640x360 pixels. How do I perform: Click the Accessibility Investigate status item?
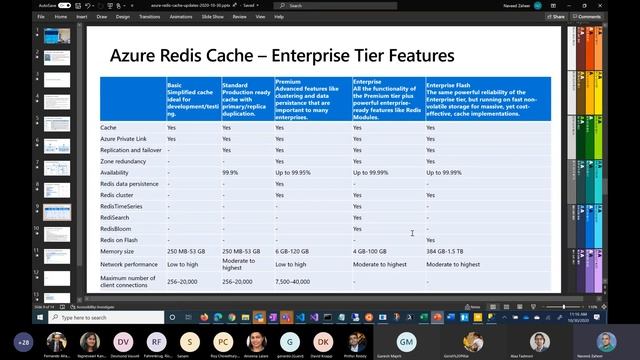pyautogui.click(x=92, y=307)
